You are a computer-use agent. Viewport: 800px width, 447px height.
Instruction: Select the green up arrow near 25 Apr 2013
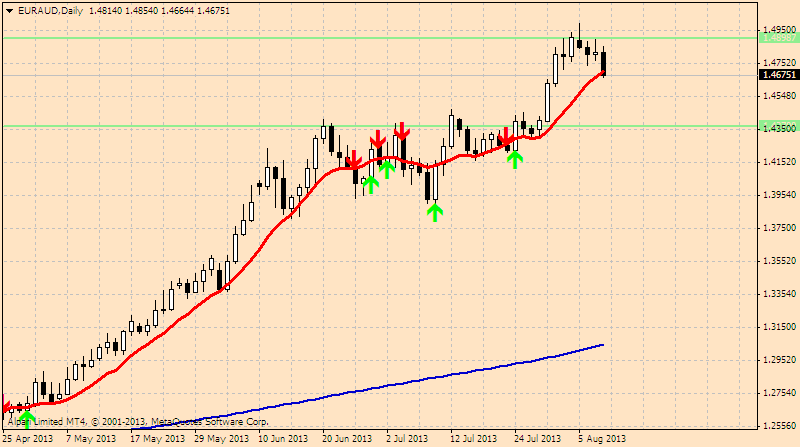pyautogui.click(x=27, y=419)
